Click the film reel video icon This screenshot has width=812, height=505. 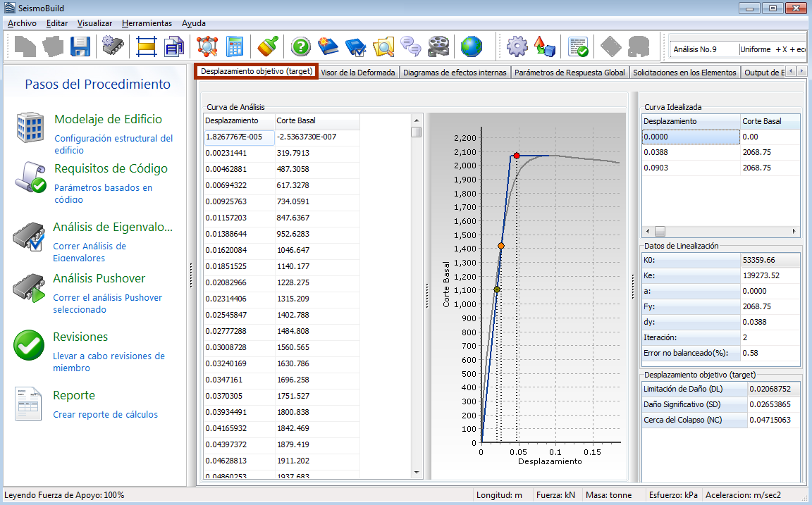(x=438, y=47)
